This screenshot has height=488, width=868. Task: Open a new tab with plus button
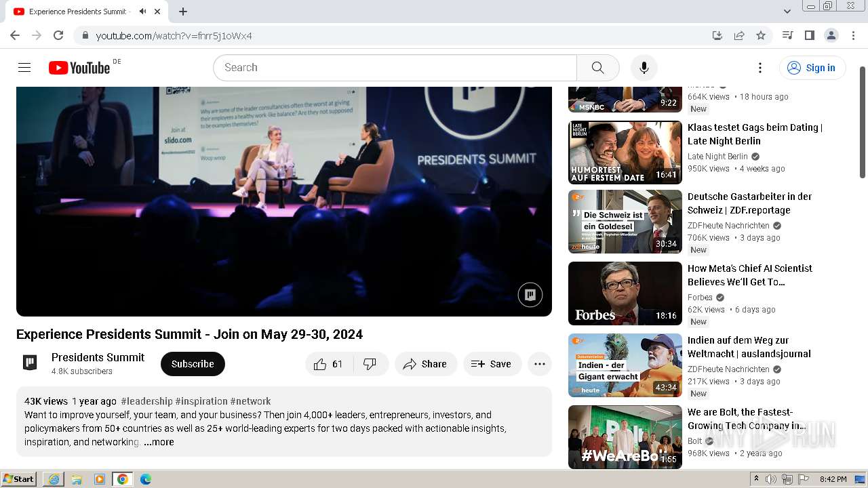tap(183, 12)
